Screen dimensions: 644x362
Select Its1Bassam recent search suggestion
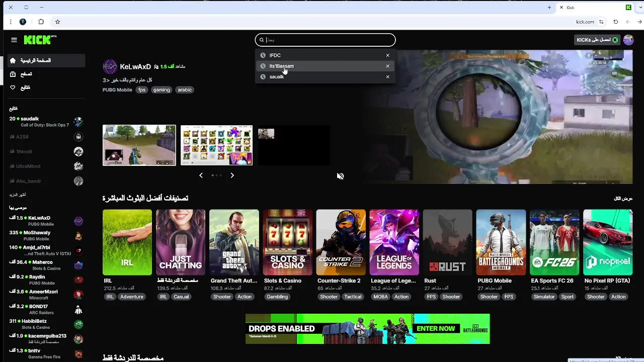325,66
